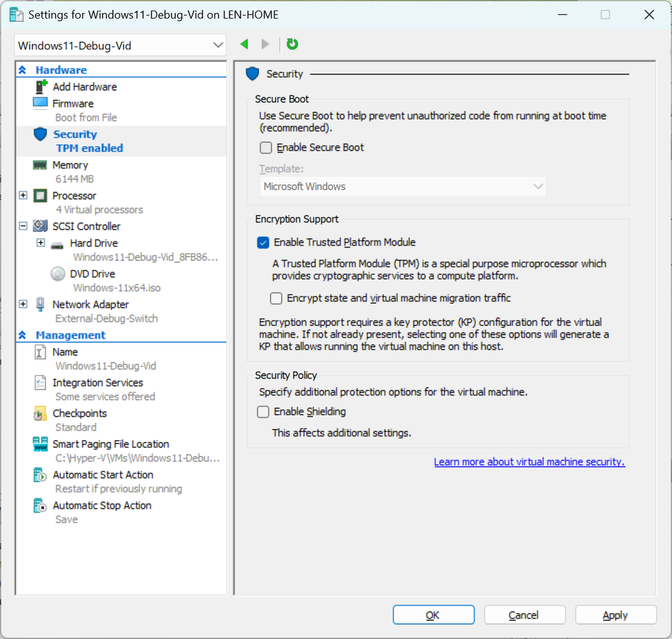Click the Smart Paging File Location icon

click(40, 444)
